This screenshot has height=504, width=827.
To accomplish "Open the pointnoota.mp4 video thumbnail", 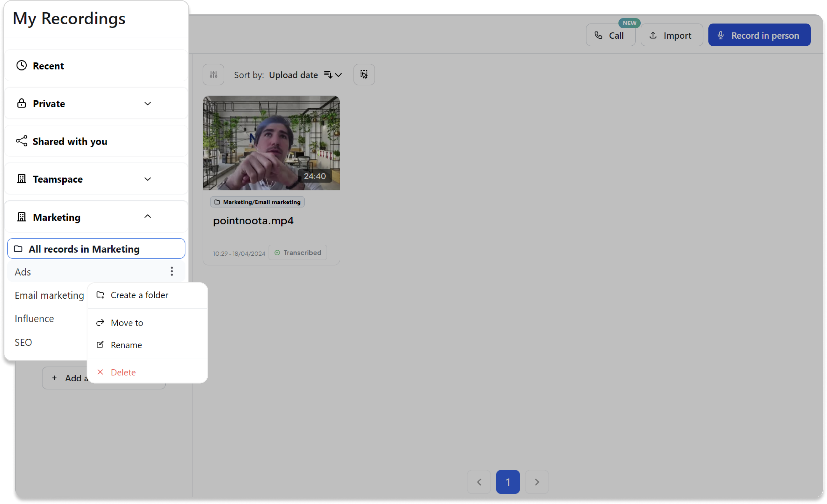I will (x=271, y=143).
